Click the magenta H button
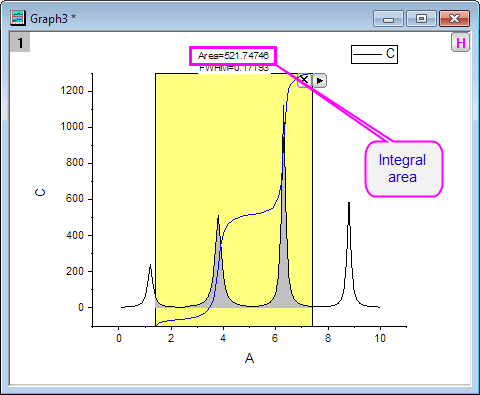 [x=460, y=43]
